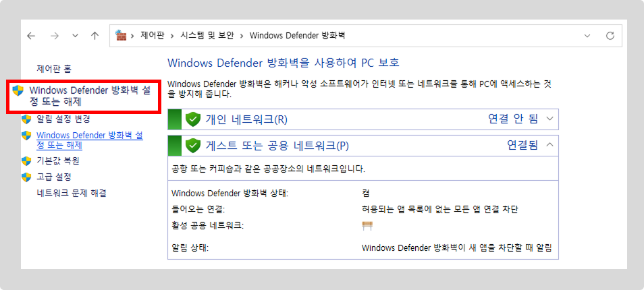Click the firewall brick icon in address bar
This screenshot has width=644, height=290.
coord(122,35)
